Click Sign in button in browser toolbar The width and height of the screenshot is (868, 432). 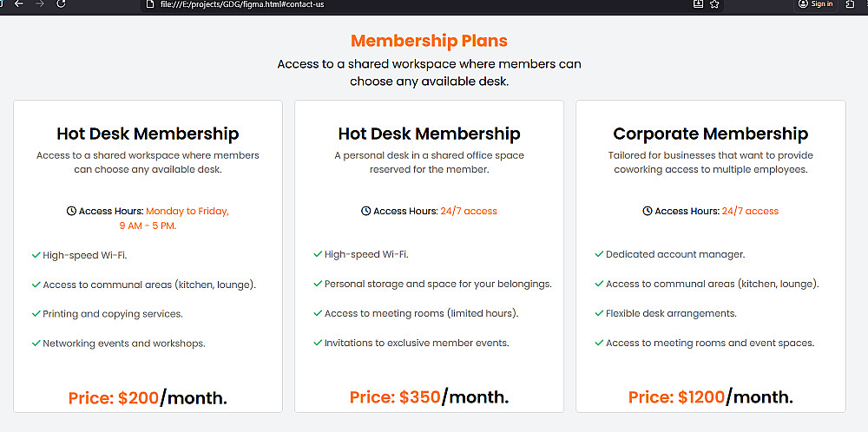815,3
